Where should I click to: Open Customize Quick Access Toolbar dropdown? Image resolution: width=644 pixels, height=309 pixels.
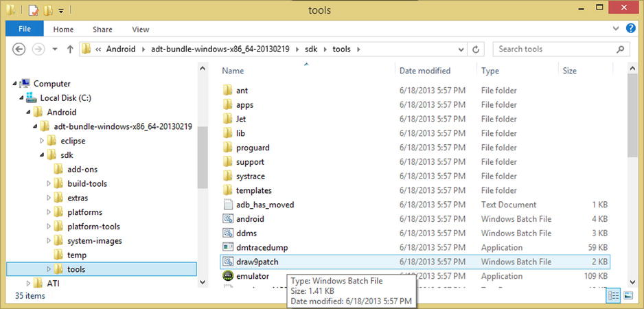pyautogui.click(x=61, y=11)
